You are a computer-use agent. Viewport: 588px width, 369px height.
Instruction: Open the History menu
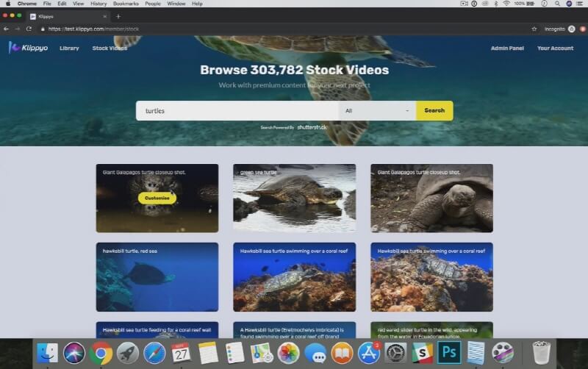(98, 4)
